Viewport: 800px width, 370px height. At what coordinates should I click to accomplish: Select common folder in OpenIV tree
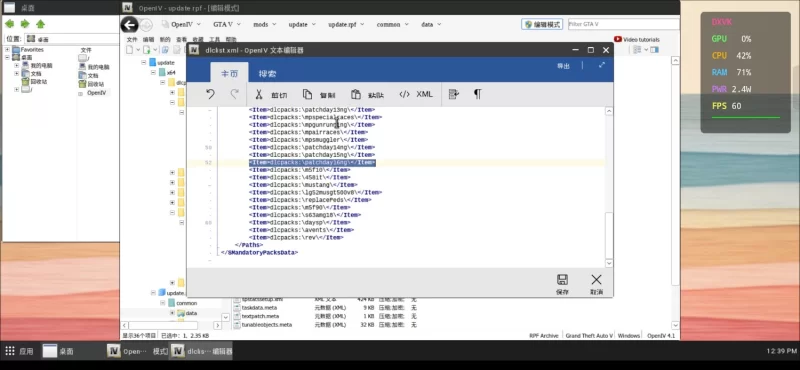pos(186,303)
